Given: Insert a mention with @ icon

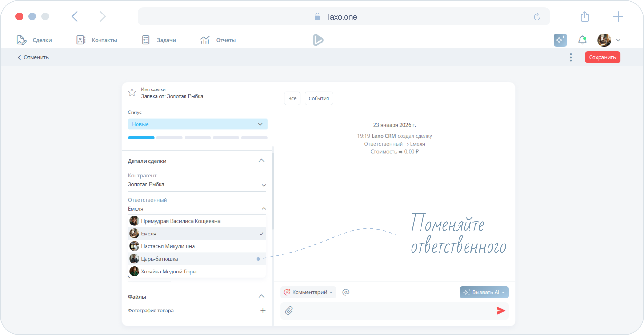Looking at the screenshot, I should coord(346,292).
